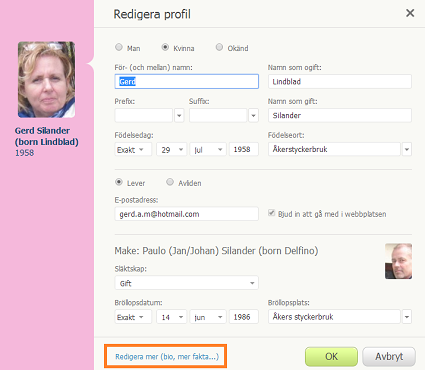Click the Namn som gift field

[340, 115]
